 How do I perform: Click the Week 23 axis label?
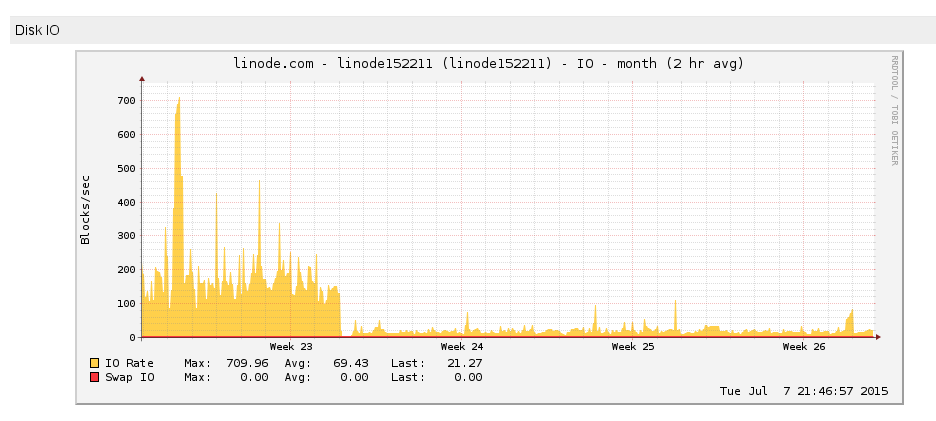[291, 347]
